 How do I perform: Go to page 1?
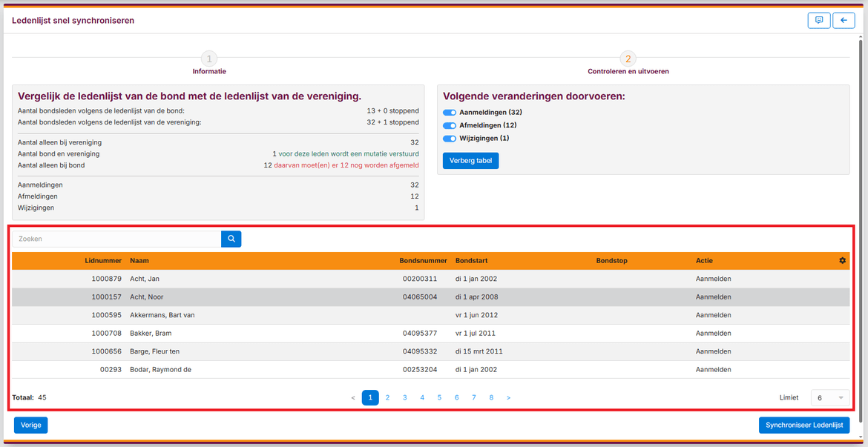point(370,398)
